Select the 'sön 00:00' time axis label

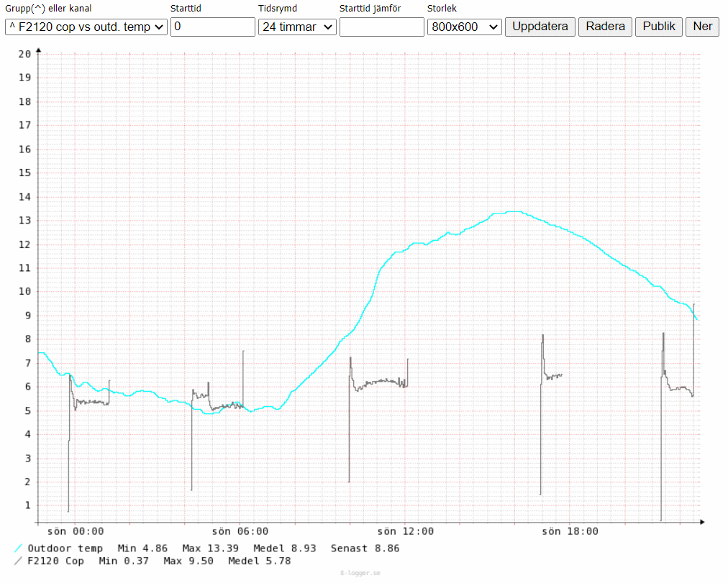(76, 532)
